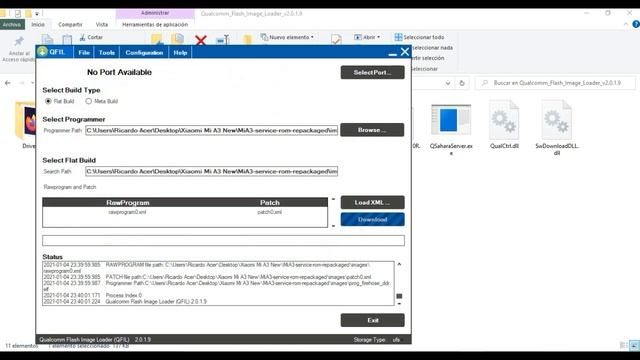
Task: Click the Explorer refresh icon
Action: [462, 83]
